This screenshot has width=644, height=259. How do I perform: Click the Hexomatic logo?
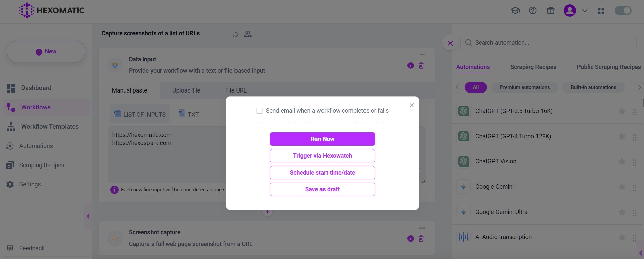point(51,10)
